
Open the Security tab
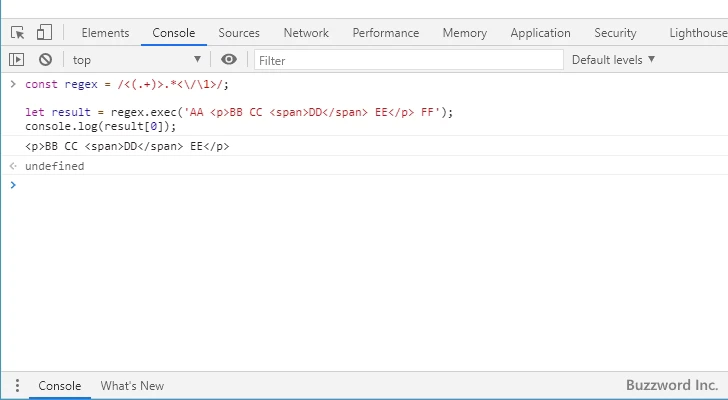point(615,33)
